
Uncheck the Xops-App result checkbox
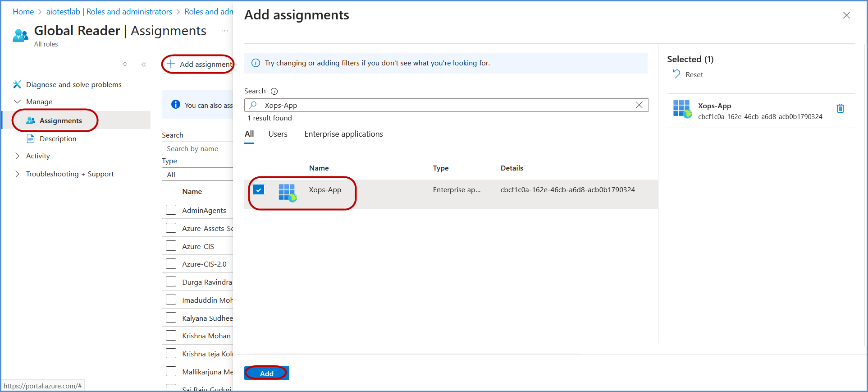tap(259, 190)
